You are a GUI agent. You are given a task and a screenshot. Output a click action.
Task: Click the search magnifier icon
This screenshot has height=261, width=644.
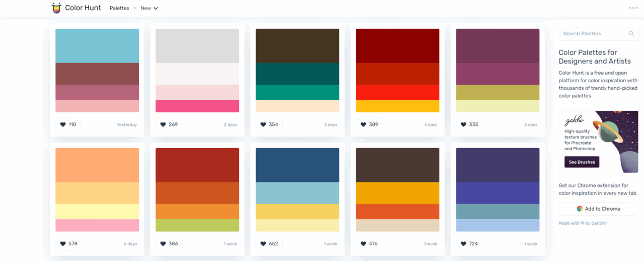[x=631, y=34]
